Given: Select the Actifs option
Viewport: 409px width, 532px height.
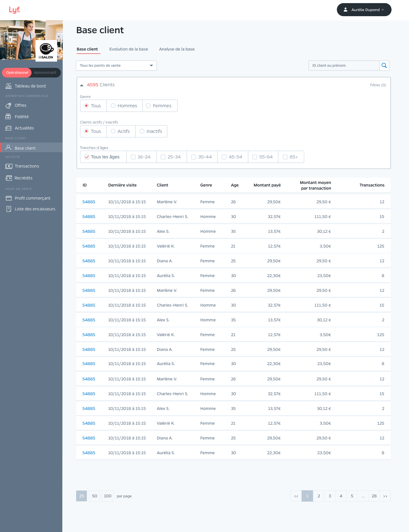Looking at the screenshot, I should (x=121, y=131).
